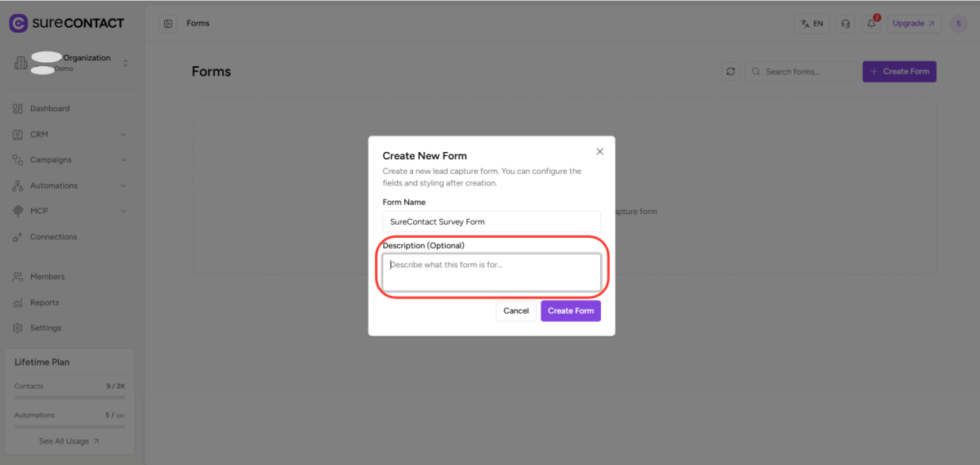Click See All Usage link

(69, 441)
